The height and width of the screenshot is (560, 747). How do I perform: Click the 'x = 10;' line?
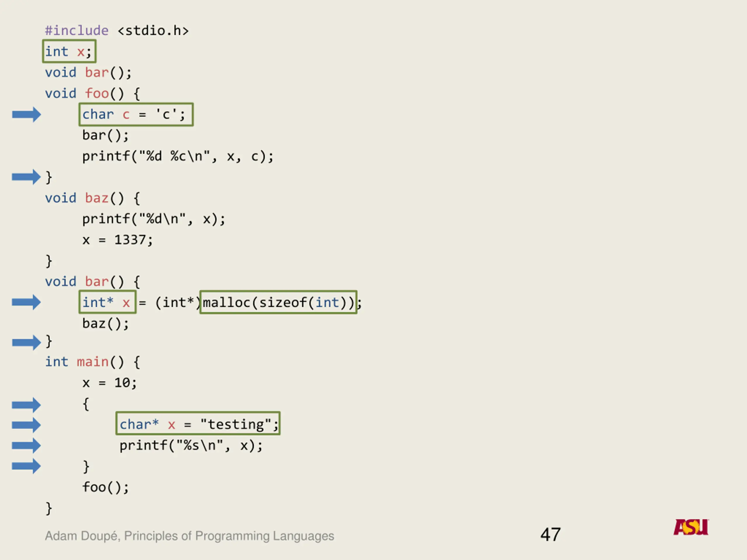[110, 383]
